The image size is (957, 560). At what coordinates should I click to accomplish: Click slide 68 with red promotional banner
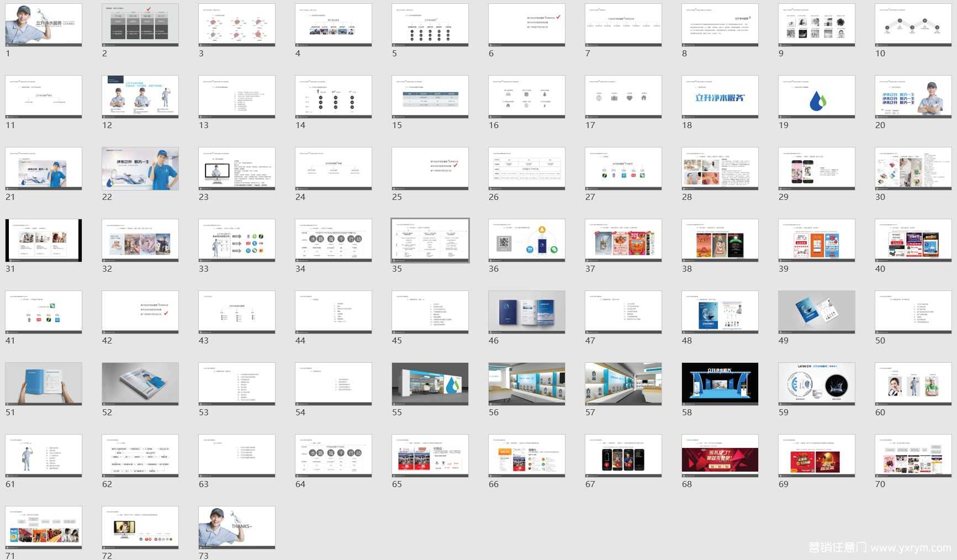720,456
